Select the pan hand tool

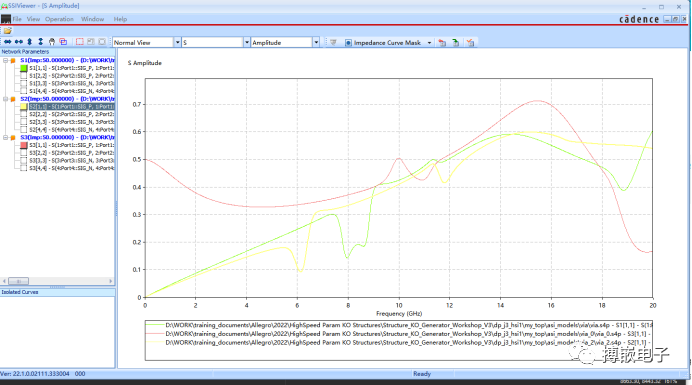(52, 42)
